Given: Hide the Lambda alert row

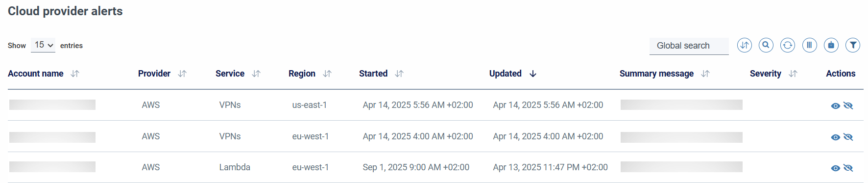Looking at the screenshot, I should click(x=848, y=168).
